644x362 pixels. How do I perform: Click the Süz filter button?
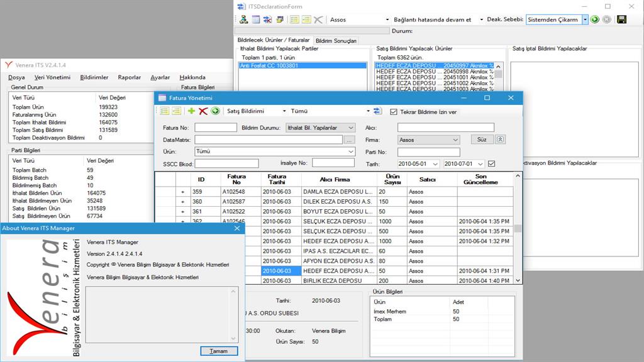click(x=482, y=140)
